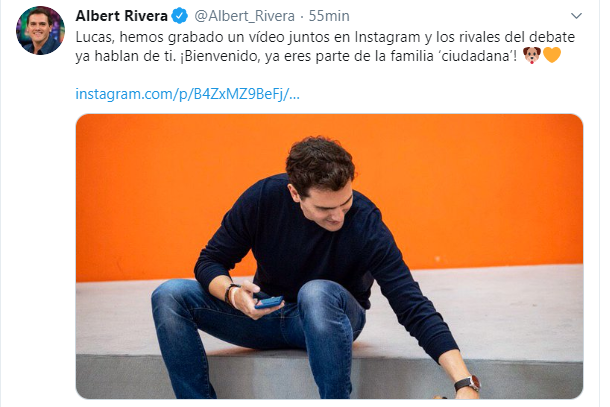Click the blue phone in the photo
610x407 pixels.
click(269, 302)
